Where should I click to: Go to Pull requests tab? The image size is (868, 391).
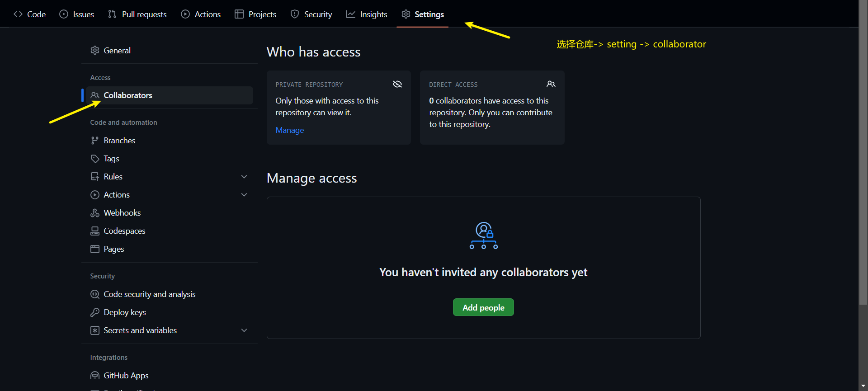pos(137,14)
